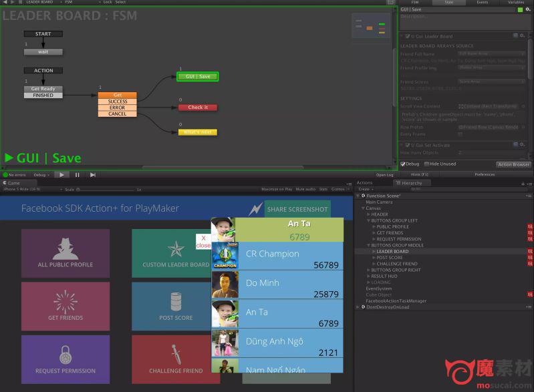The width and height of the screenshot is (534, 392).
Task: Open U Gui Leader Board action settings gear
Action: coord(522,36)
